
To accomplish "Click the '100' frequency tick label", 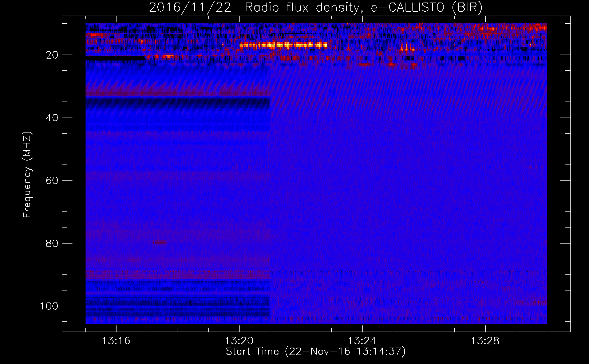I will [49, 306].
